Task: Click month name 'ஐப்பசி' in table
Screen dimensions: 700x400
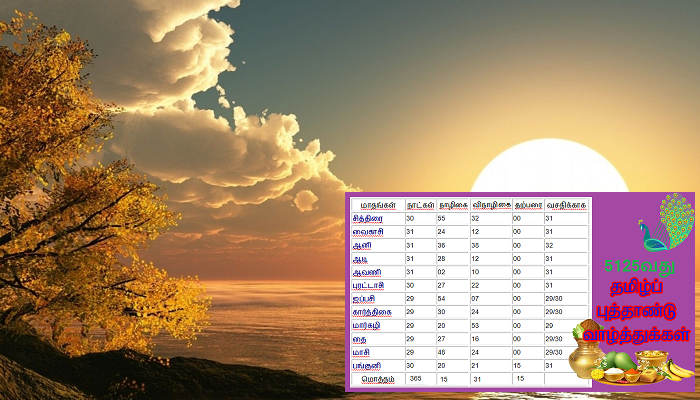Action: click(x=363, y=299)
